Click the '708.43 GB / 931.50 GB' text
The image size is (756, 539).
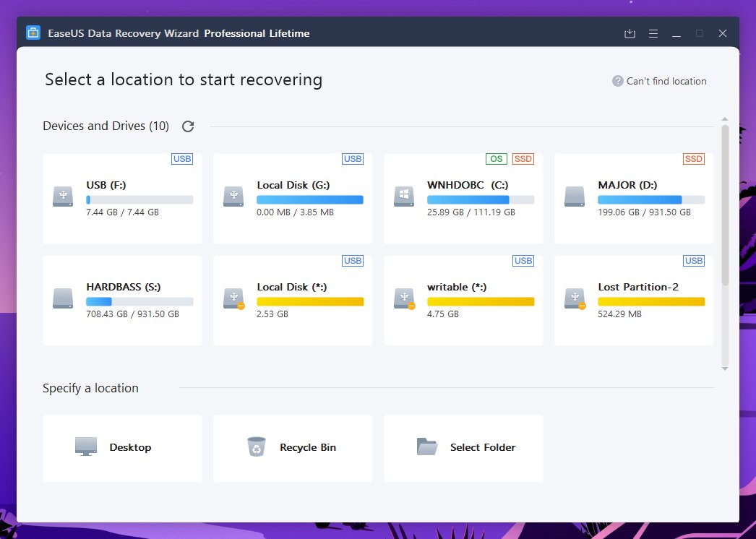pyautogui.click(x=132, y=314)
